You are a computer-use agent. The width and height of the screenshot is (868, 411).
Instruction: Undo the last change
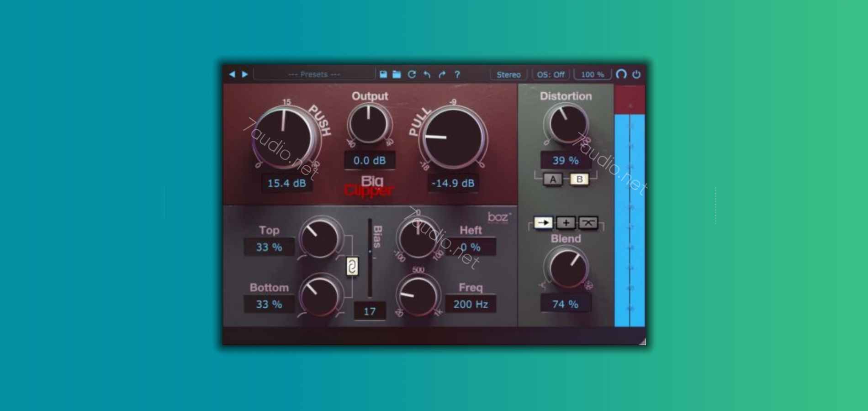pos(427,74)
